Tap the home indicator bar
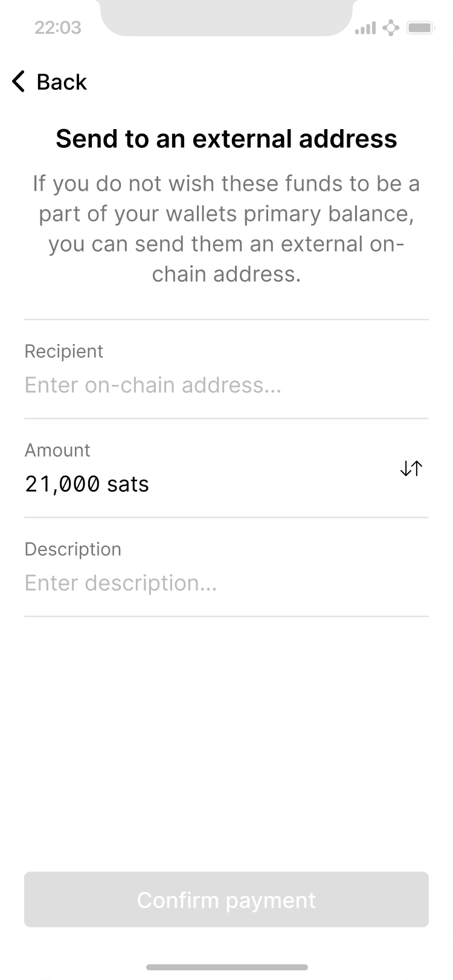The width and height of the screenshot is (453, 980). (x=226, y=967)
